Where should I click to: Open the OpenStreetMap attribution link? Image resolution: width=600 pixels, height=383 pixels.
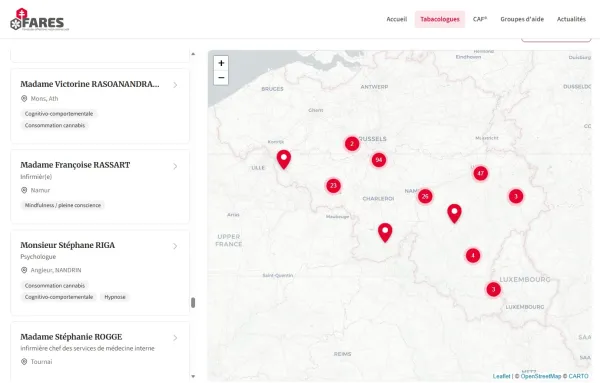pos(541,376)
